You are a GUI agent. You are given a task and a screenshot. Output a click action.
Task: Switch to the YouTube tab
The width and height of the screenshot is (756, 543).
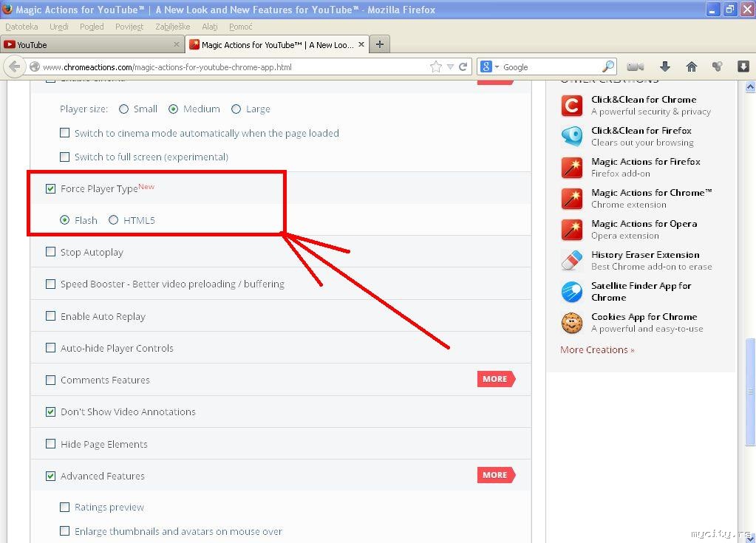(92, 44)
